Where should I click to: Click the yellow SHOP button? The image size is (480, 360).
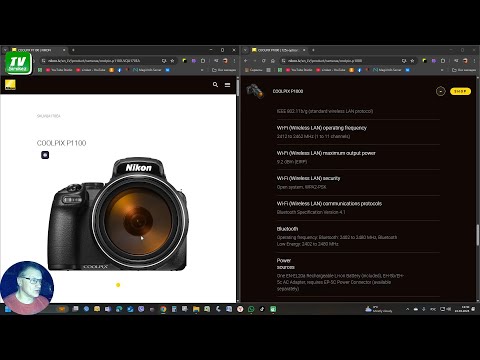pos(460,91)
